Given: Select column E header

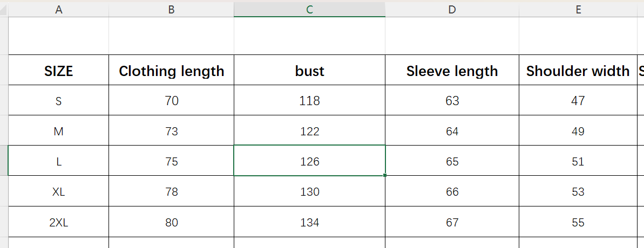Looking at the screenshot, I should pyautogui.click(x=578, y=9).
